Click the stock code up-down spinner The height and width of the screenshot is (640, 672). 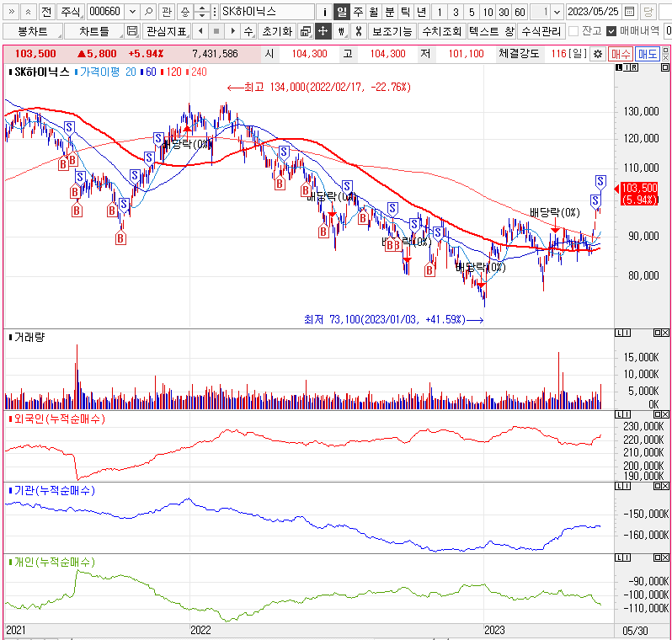pyautogui.click(x=201, y=12)
